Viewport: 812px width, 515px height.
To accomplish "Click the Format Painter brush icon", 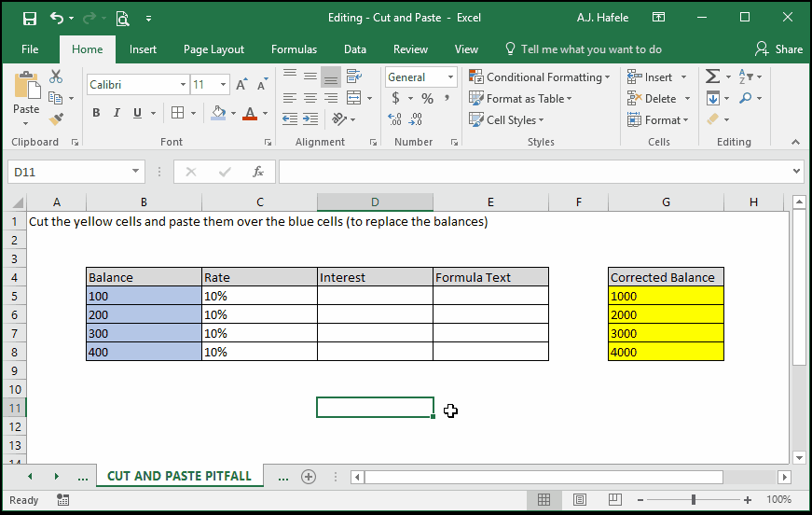I will point(56,119).
